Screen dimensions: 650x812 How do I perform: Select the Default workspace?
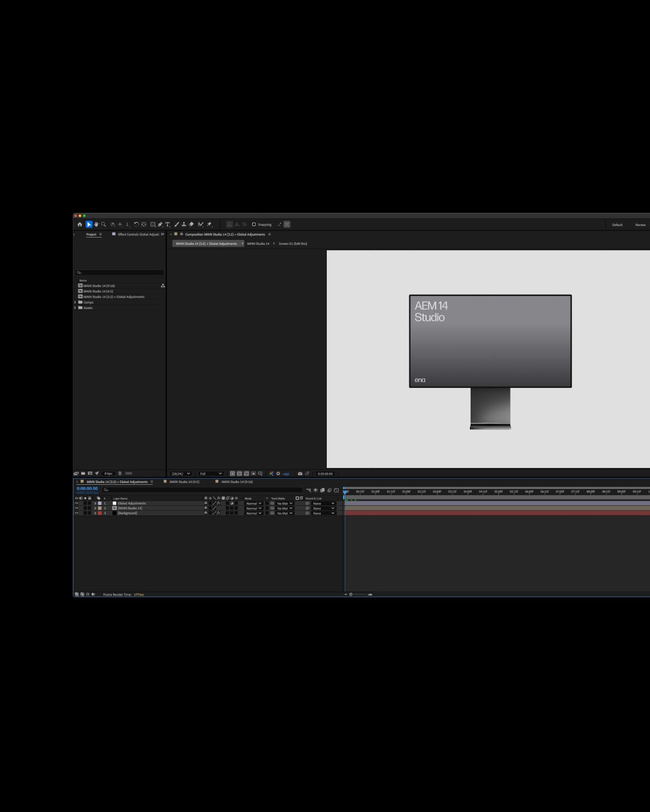(x=617, y=225)
